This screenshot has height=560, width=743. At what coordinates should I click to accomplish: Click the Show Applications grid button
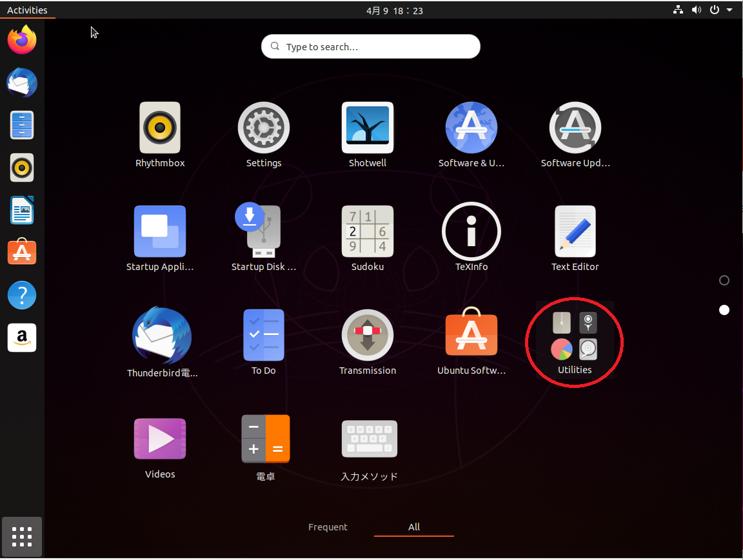pyautogui.click(x=22, y=537)
